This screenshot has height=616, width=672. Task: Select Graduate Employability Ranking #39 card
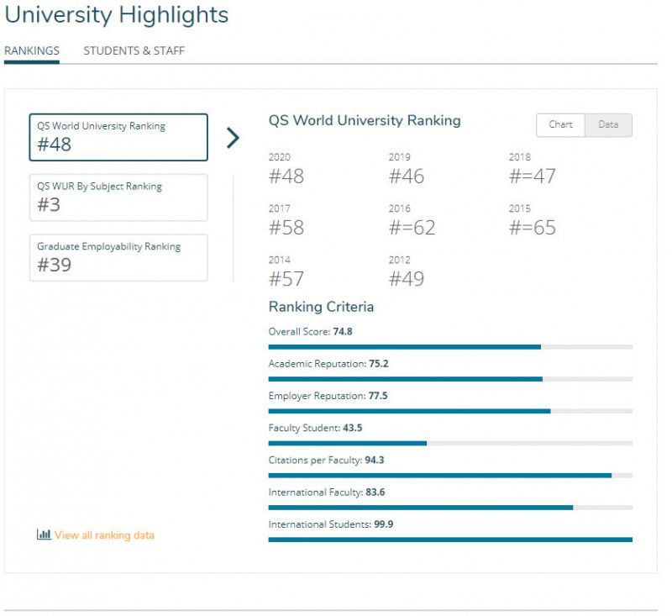click(118, 258)
